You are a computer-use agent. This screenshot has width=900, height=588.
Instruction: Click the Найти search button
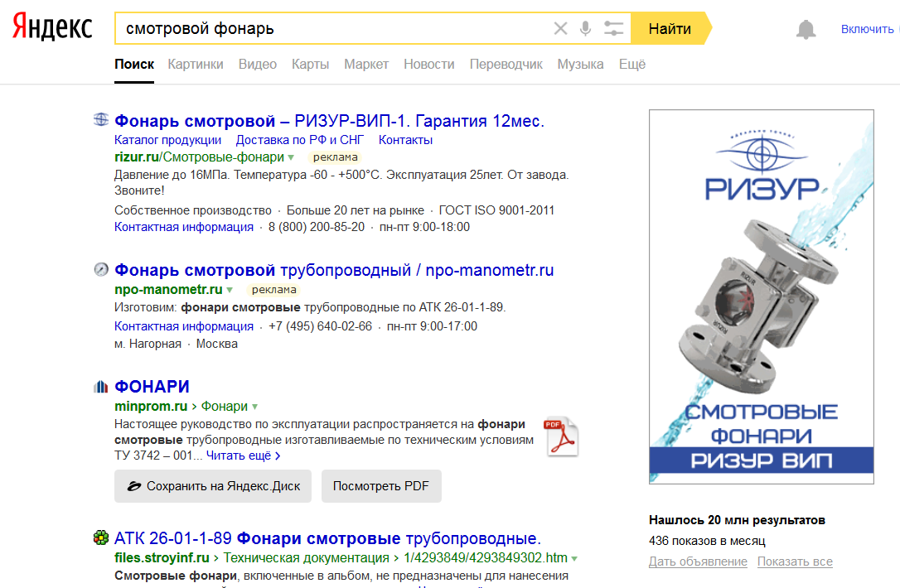tap(670, 28)
